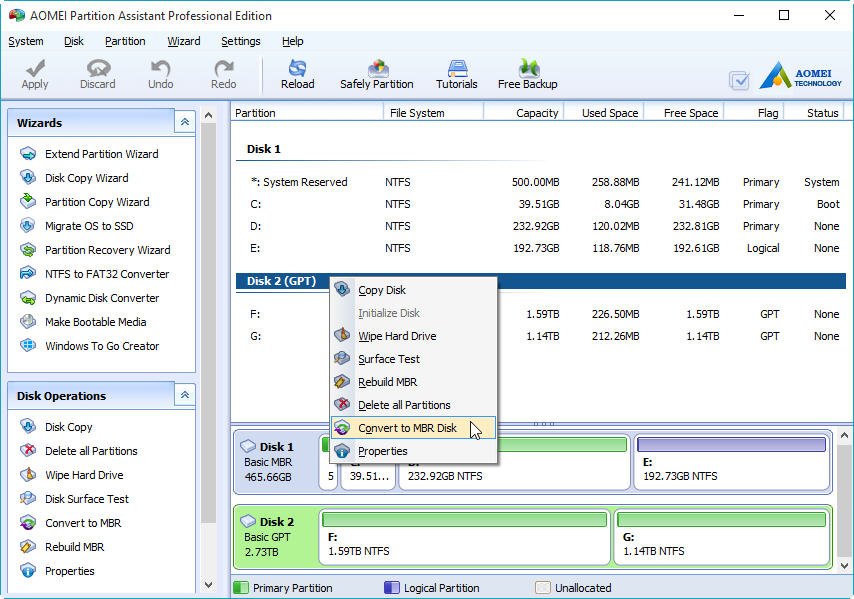The height and width of the screenshot is (599, 854).
Task: Click the Free Backup toolbar icon
Action: [x=527, y=75]
